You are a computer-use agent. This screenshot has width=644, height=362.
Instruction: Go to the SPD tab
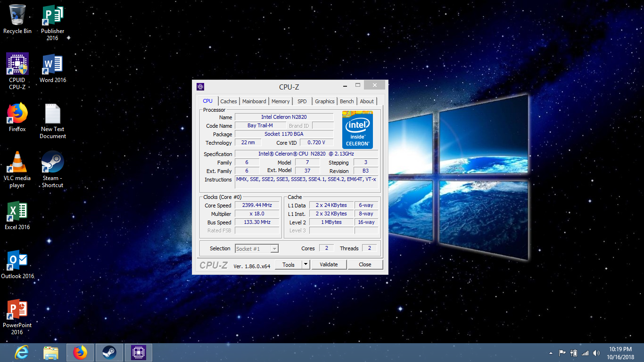[302, 101]
